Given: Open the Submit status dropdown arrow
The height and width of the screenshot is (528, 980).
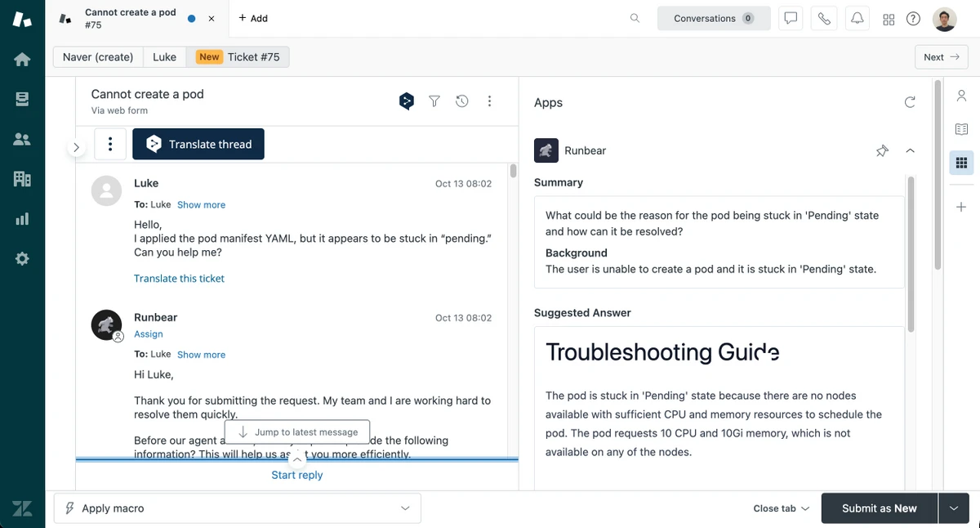Looking at the screenshot, I should pos(954,508).
